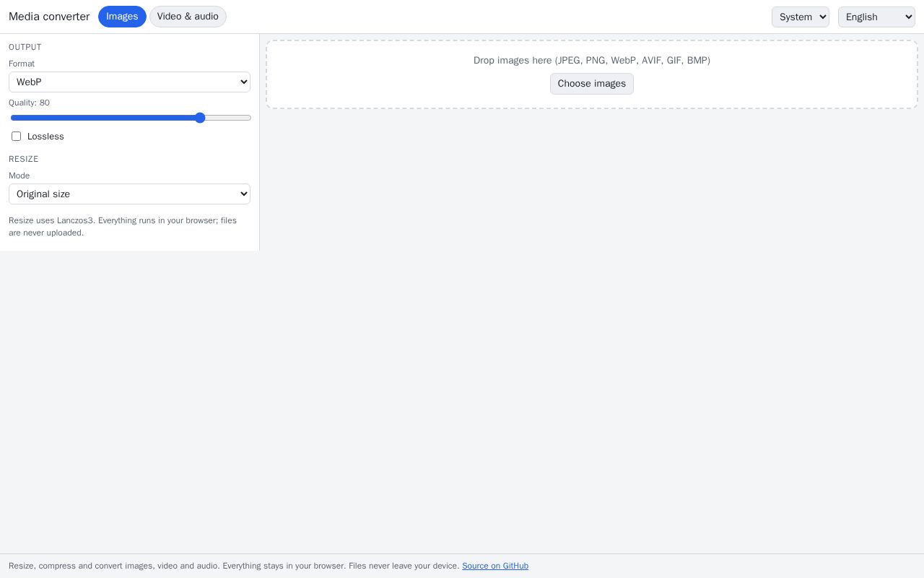Enable the Lossless checkbox
This screenshot has height=578, width=924.
point(16,137)
